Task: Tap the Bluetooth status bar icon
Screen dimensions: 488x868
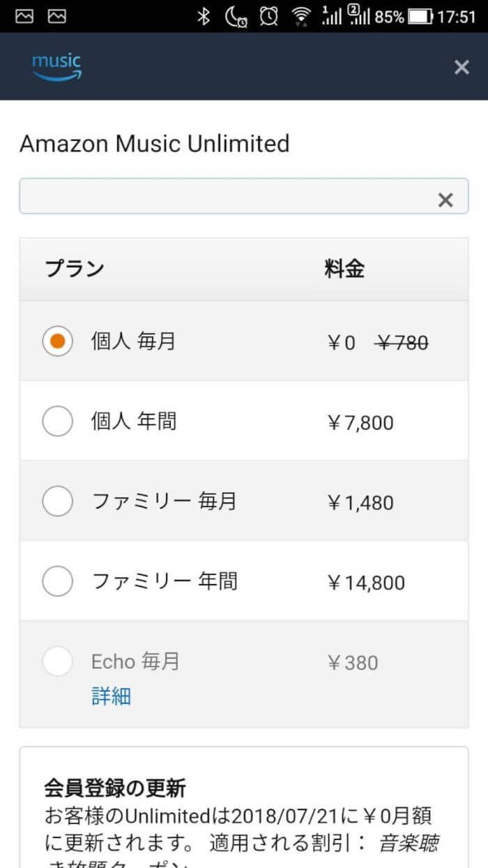Action: (x=203, y=17)
